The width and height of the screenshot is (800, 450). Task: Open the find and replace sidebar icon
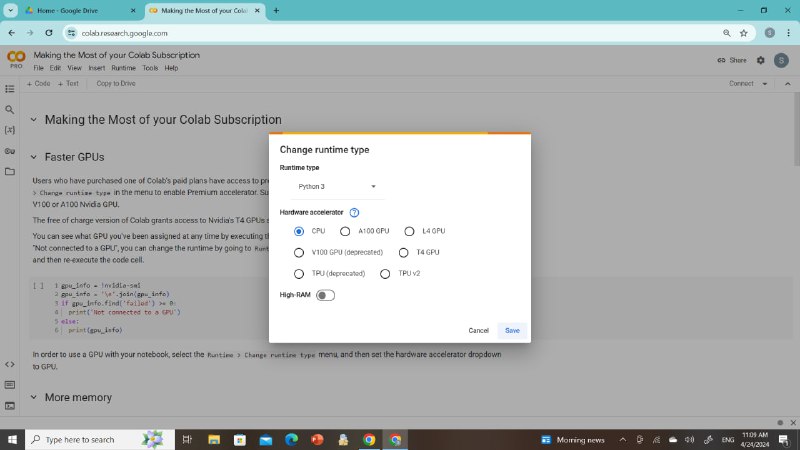point(10,109)
